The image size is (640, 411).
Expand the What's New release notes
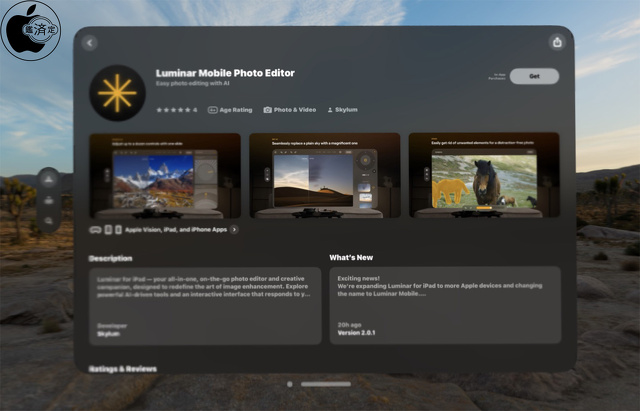tap(445, 305)
